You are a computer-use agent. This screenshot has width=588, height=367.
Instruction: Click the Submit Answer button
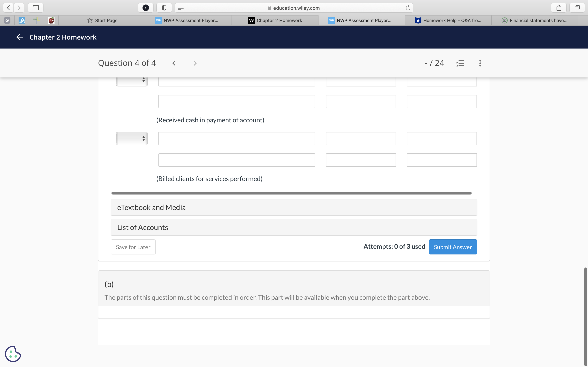point(453,247)
